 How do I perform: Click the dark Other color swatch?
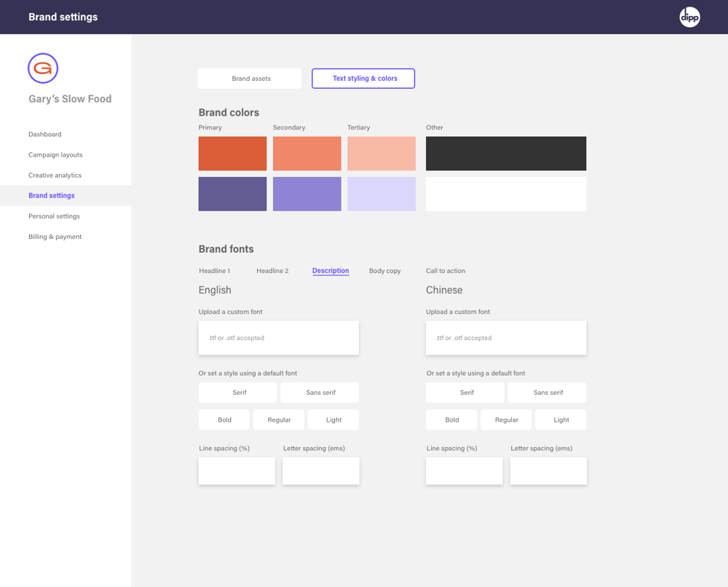pyautogui.click(x=505, y=153)
